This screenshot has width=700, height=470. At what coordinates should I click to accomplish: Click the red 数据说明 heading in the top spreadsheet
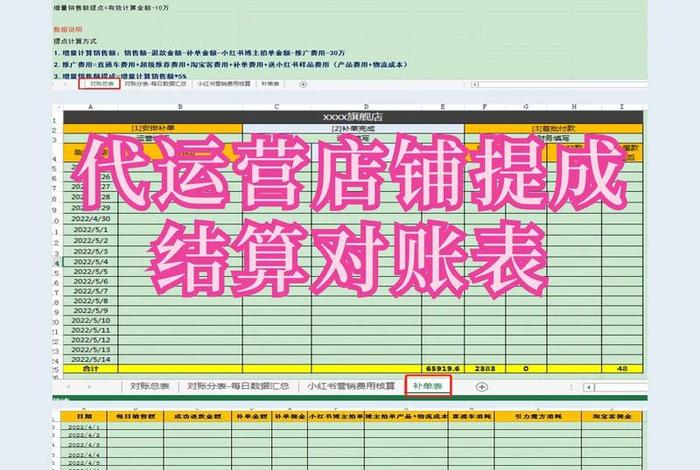pyautogui.click(x=68, y=29)
